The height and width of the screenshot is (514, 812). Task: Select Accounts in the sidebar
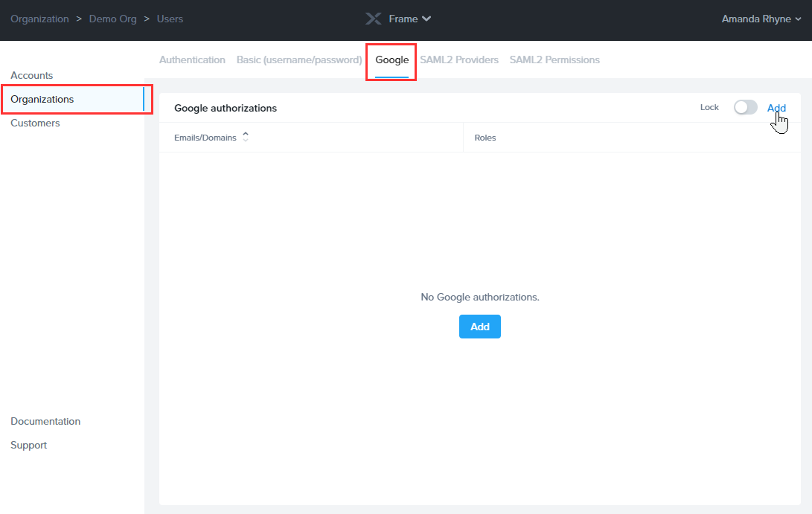click(32, 75)
